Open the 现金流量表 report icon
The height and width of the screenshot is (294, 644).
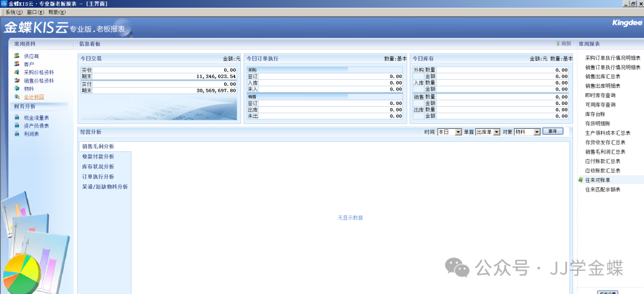point(17,117)
